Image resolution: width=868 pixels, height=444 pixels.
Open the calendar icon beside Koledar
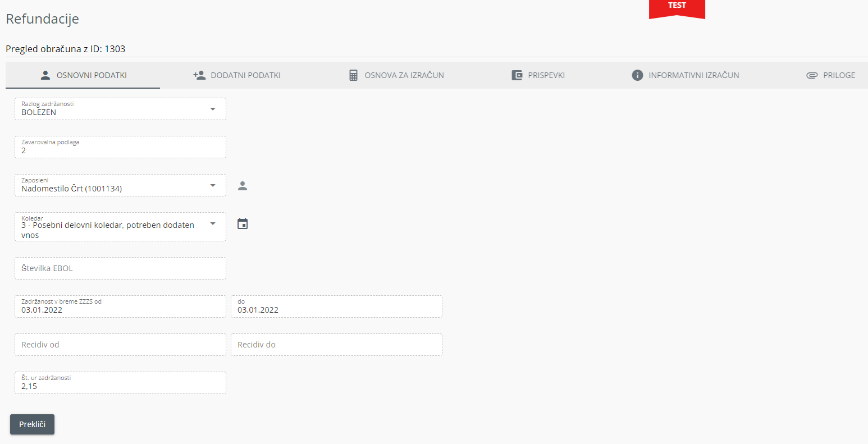[x=243, y=224]
